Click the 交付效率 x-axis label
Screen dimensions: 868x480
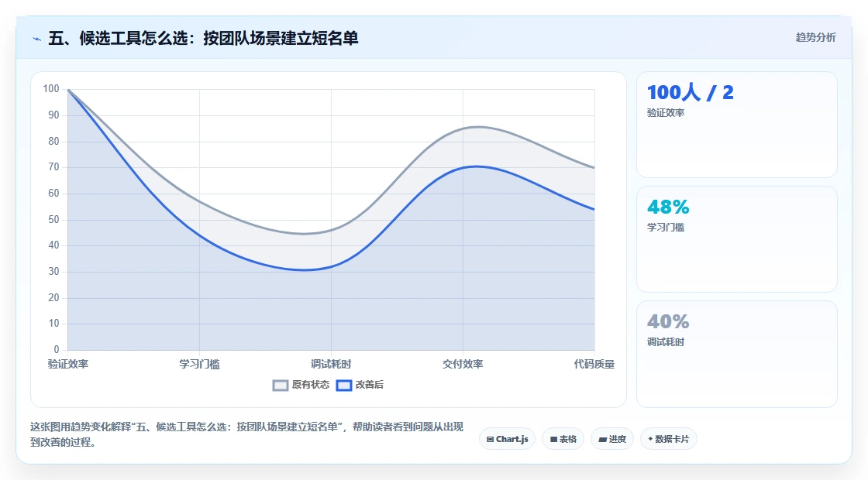point(463,364)
